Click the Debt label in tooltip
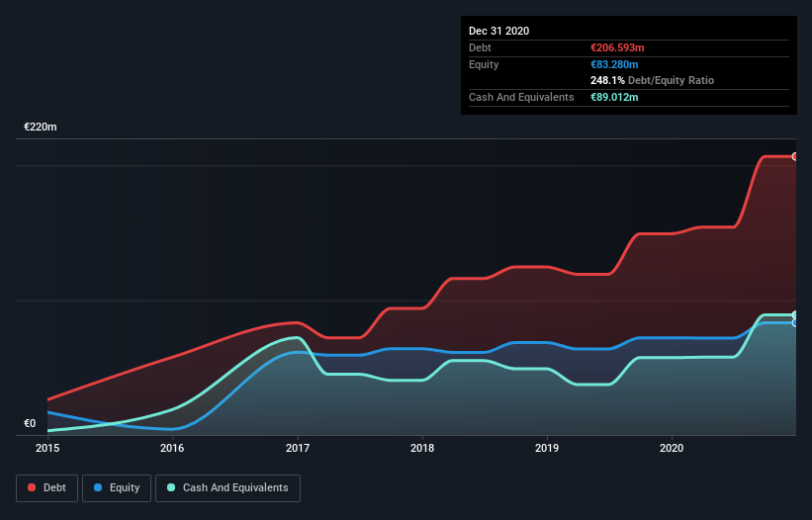Screen dimensions: 812x520 pyautogui.click(x=480, y=47)
